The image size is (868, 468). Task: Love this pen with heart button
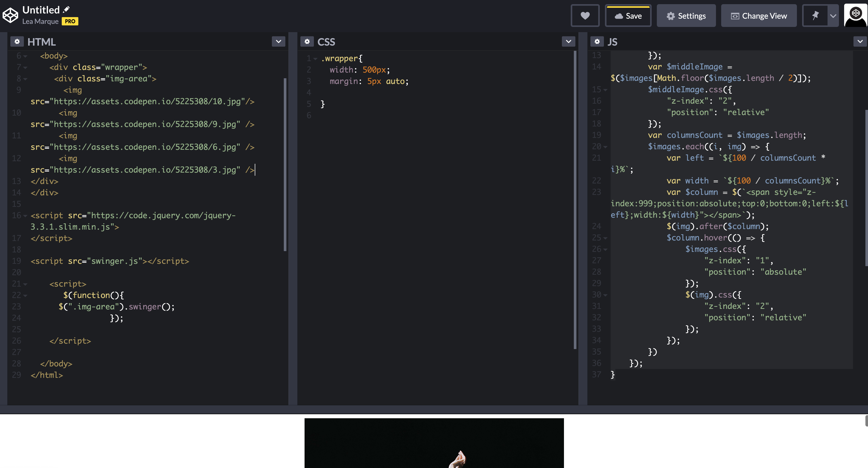pos(585,16)
